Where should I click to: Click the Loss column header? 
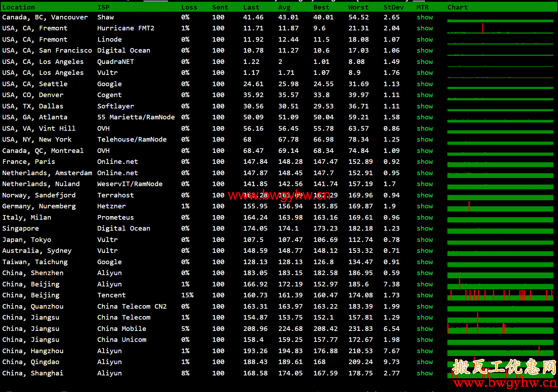coord(189,7)
